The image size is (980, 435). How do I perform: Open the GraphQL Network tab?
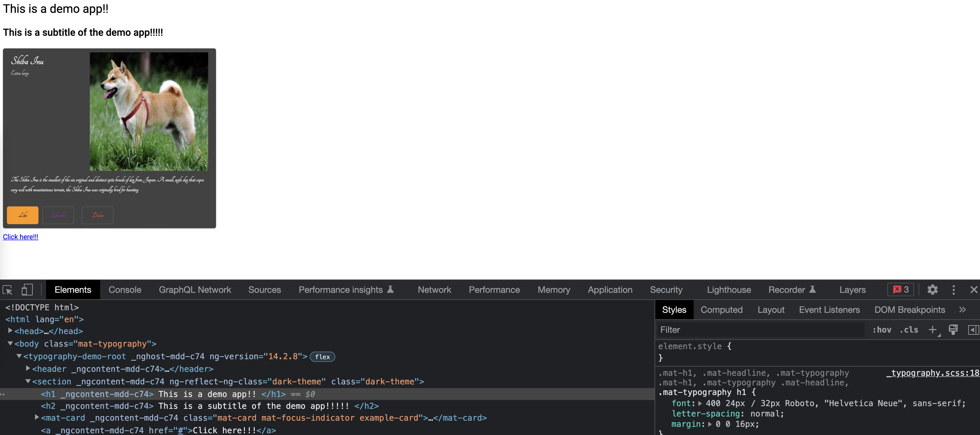pyautogui.click(x=195, y=290)
